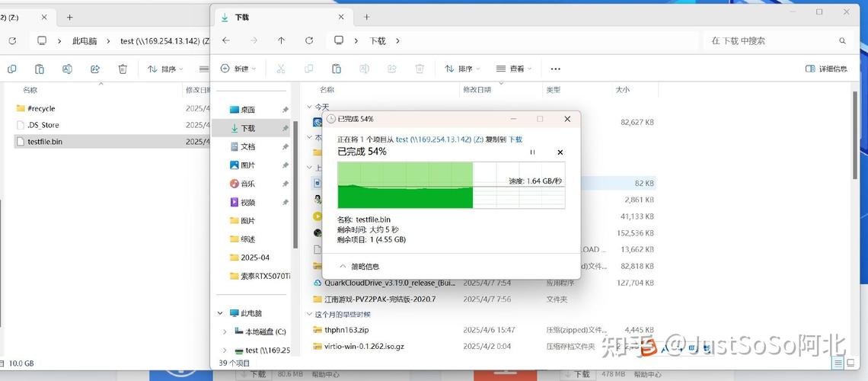Expand the 本地磁盘 (C:) tree node
The height and width of the screenshot is (381, 868).
224,331
